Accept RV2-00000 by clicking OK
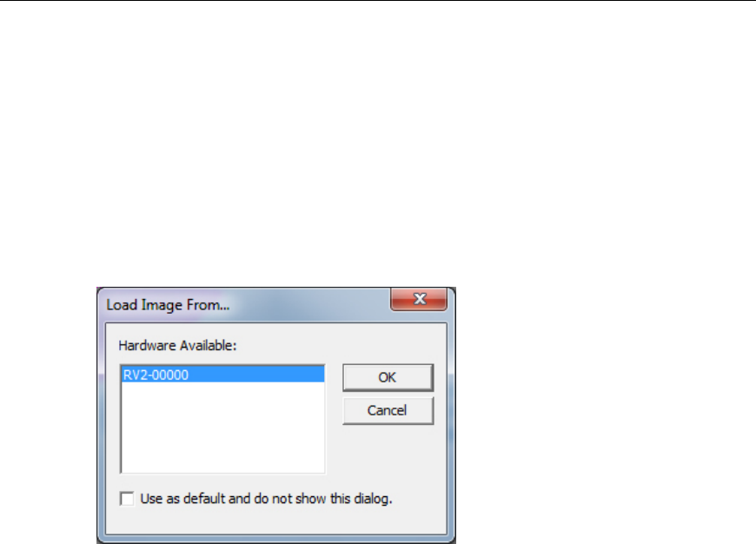Image resolution: width=756 pixels, height=544 pixels. pos(388,377)
